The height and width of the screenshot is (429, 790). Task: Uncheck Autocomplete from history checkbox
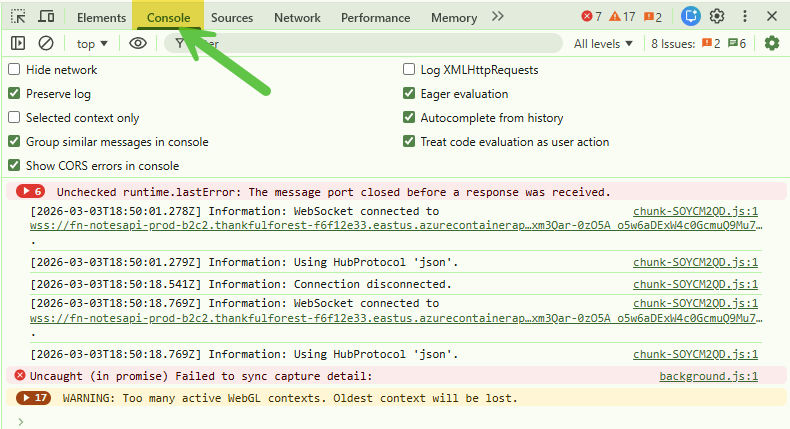coord(409,117)
